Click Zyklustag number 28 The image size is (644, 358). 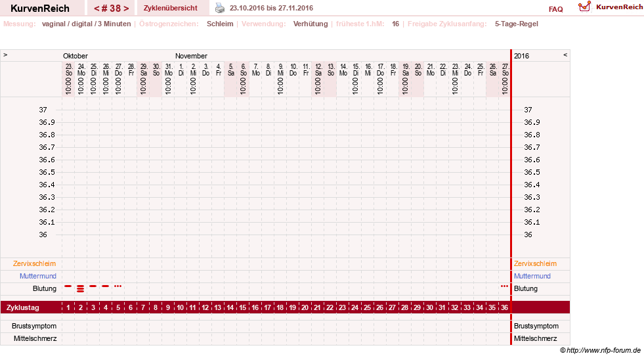404,307
